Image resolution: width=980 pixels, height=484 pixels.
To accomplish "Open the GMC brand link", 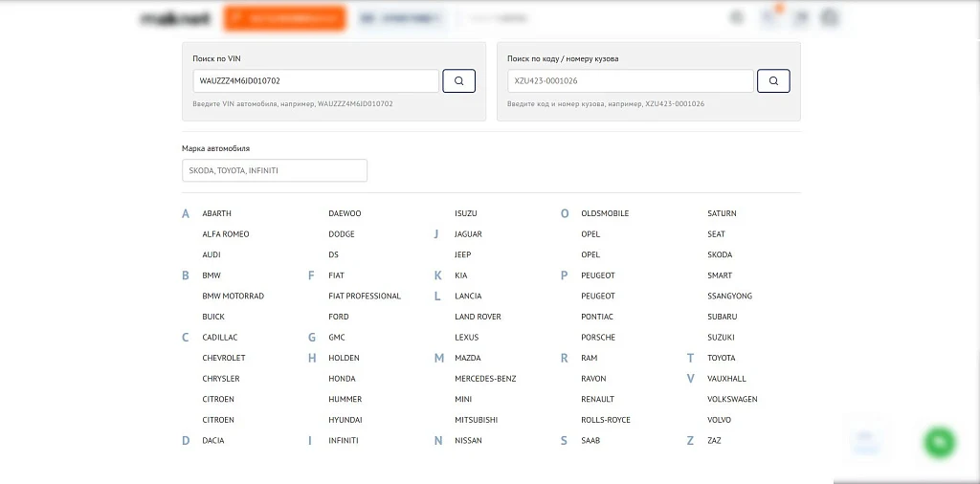I will pyautogui.click(x=336, y=338).
